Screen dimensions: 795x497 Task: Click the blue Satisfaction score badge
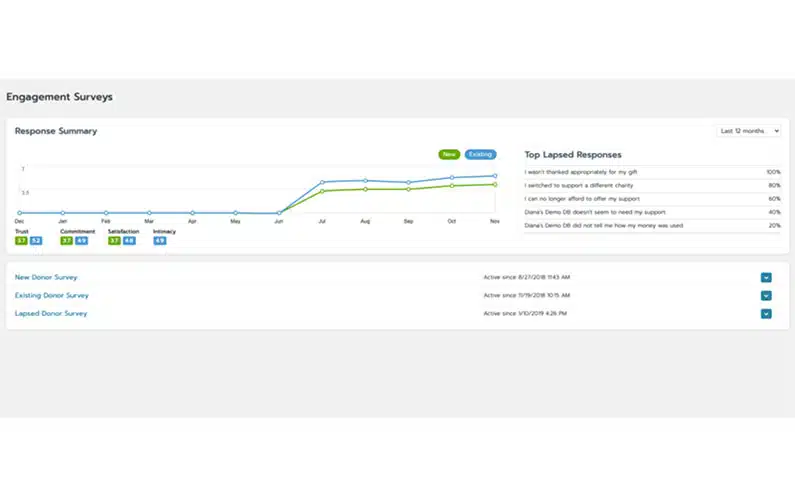[129, 241]
